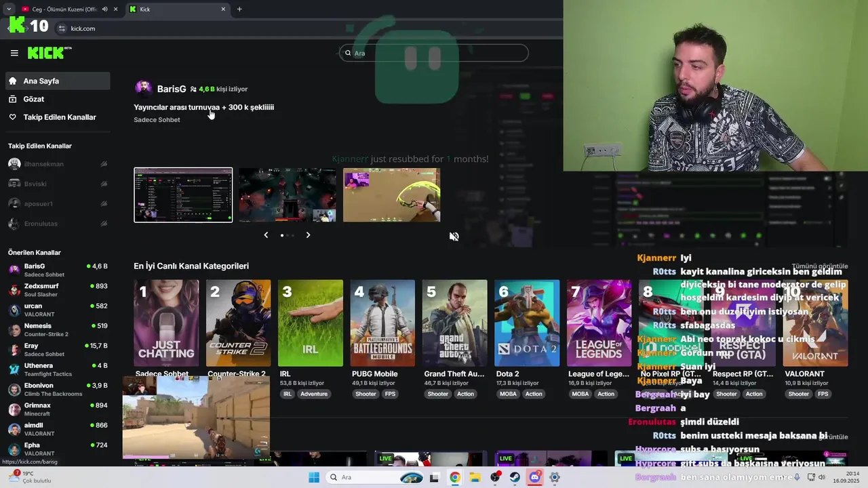This screenshot has width=868, height=488.
Task: Select second carousel thumbnail with dark game
Action: pyautogui.click(x=288, y=195)
